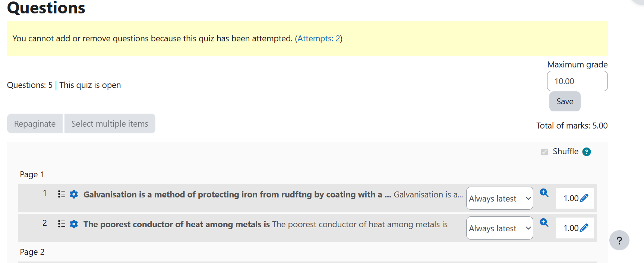Toggle the Shuffle checkbox
The height and width of the screenshot is (263, 644).
click(x=544, y=152)
